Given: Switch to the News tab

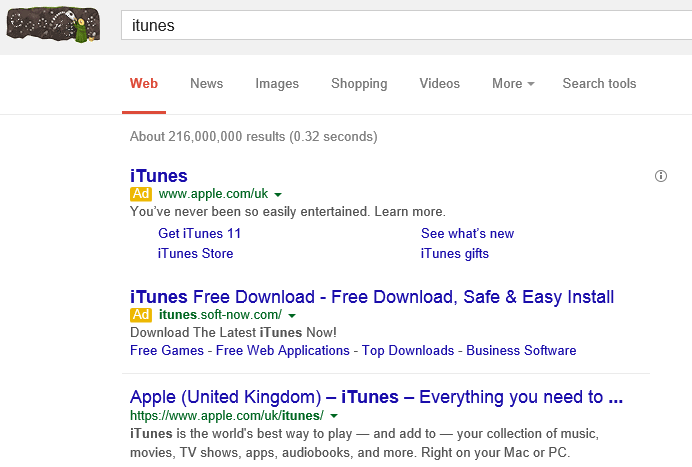Looking at the screenshot, I should coord(207,83).
